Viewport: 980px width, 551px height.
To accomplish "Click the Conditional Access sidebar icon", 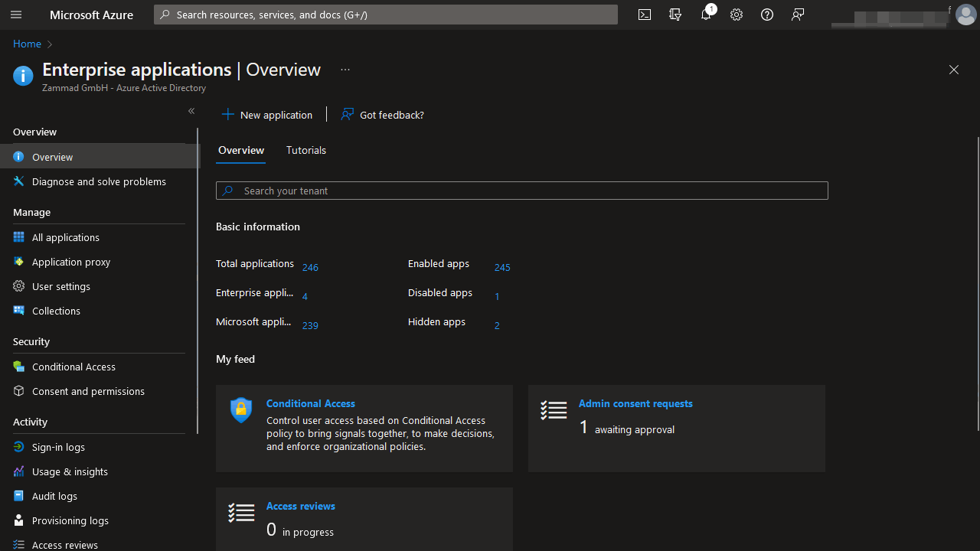I will click(x=19, y=367).
